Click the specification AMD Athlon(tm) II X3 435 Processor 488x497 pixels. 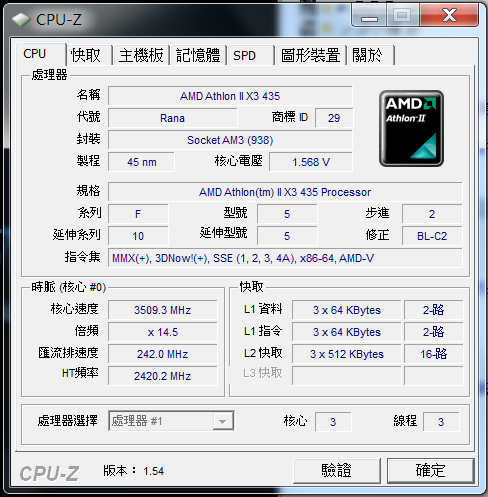click(285, 192)
